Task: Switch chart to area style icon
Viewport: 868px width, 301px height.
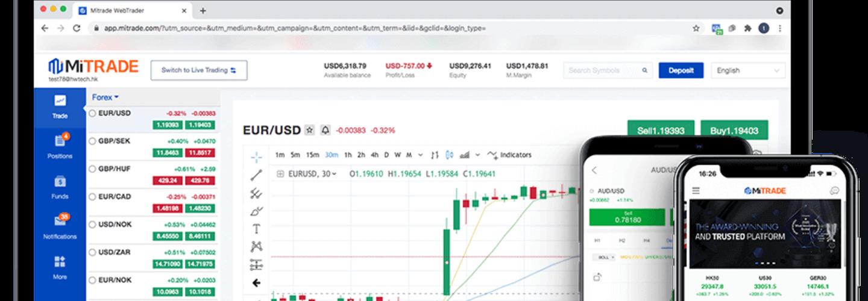Action: click(x=464, y=155)
